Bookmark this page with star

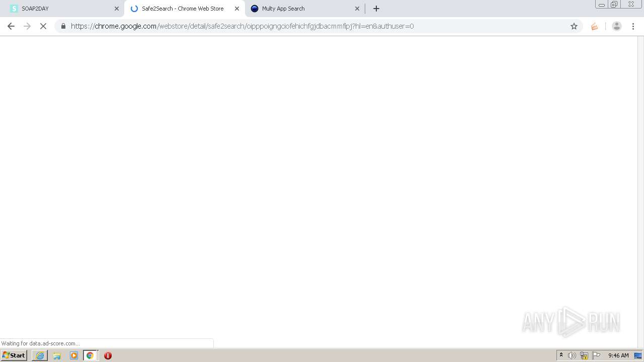tap(574, 26)
